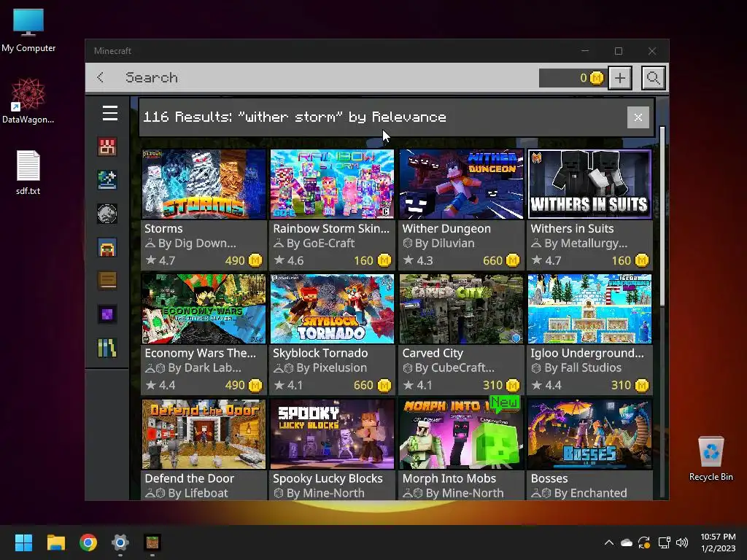Click 'By Diluvian' creator text
Viewport: 747px width, 560px height.
444,244
